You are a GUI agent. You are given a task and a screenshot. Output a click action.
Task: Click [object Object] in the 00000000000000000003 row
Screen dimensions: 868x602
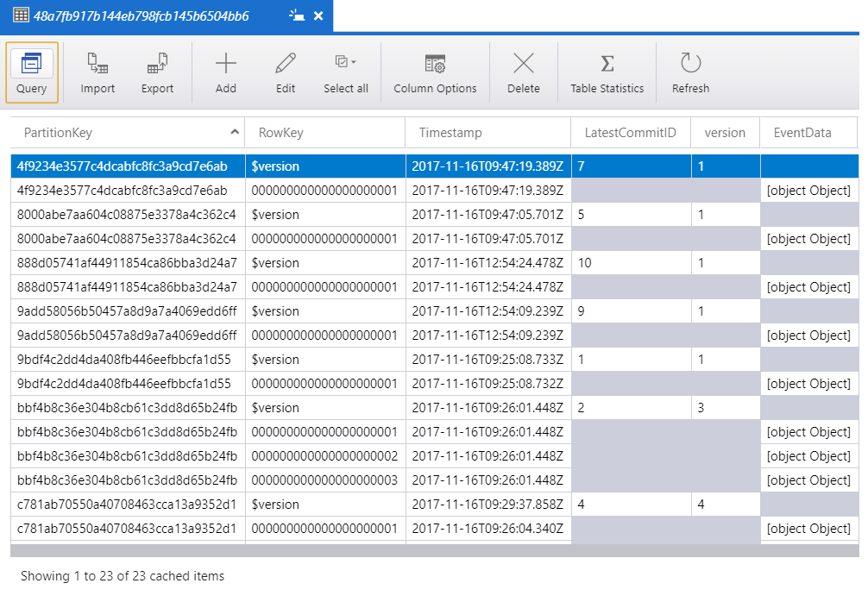808,480
